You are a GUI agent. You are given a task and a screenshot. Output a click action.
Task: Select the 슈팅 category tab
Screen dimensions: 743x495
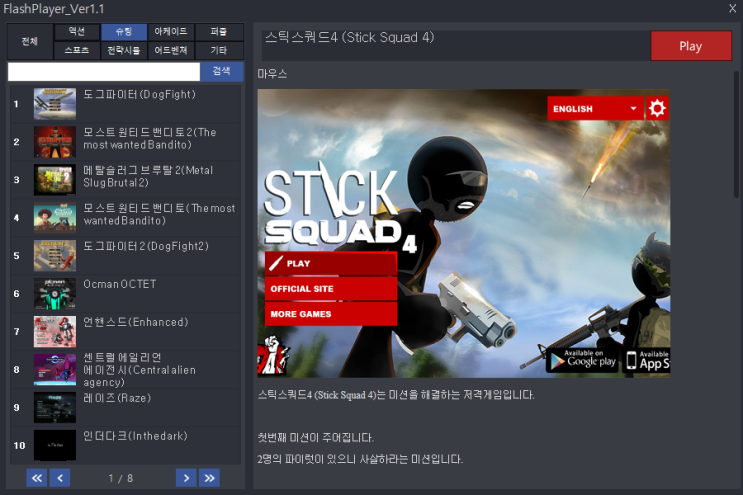(124, 32)
